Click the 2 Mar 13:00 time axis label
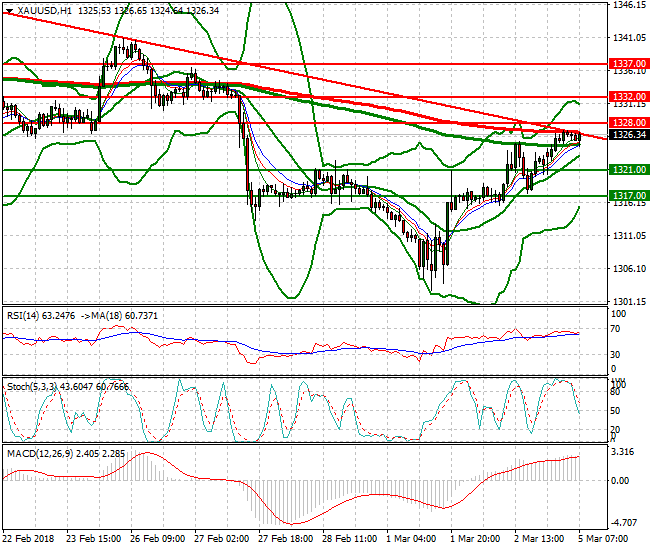Image resolution: width=650 pixels, height=550 pixels. 539,539
